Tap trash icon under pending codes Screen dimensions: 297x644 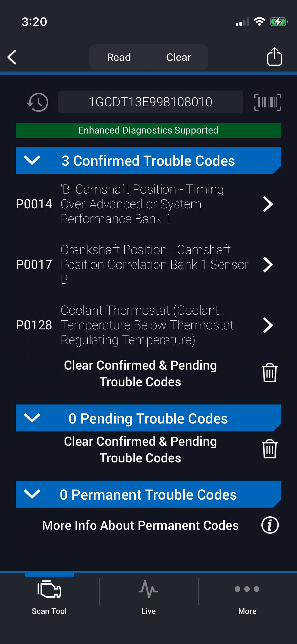(269, 449)
